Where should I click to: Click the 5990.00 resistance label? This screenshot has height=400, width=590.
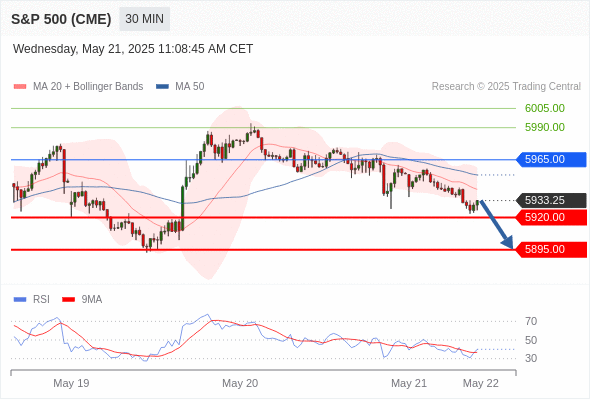544,127
